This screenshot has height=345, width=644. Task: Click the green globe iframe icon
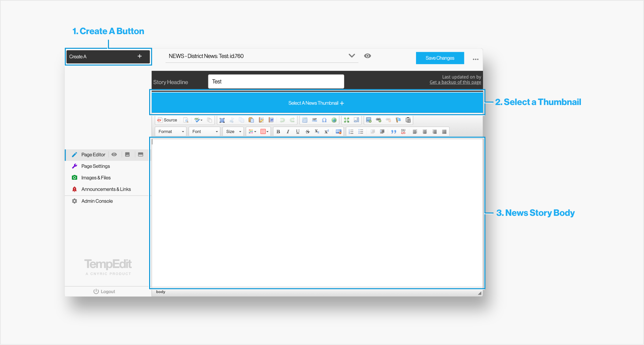(334, 120)
